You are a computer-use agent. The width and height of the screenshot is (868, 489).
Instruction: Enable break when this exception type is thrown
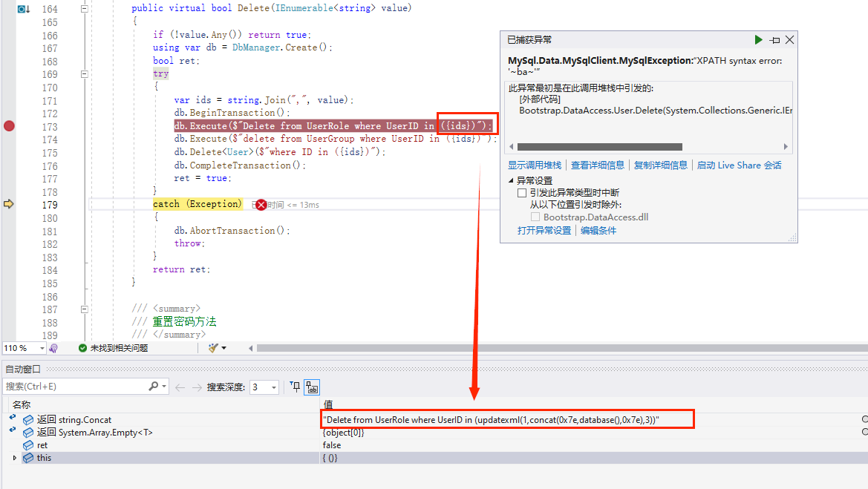521,192
